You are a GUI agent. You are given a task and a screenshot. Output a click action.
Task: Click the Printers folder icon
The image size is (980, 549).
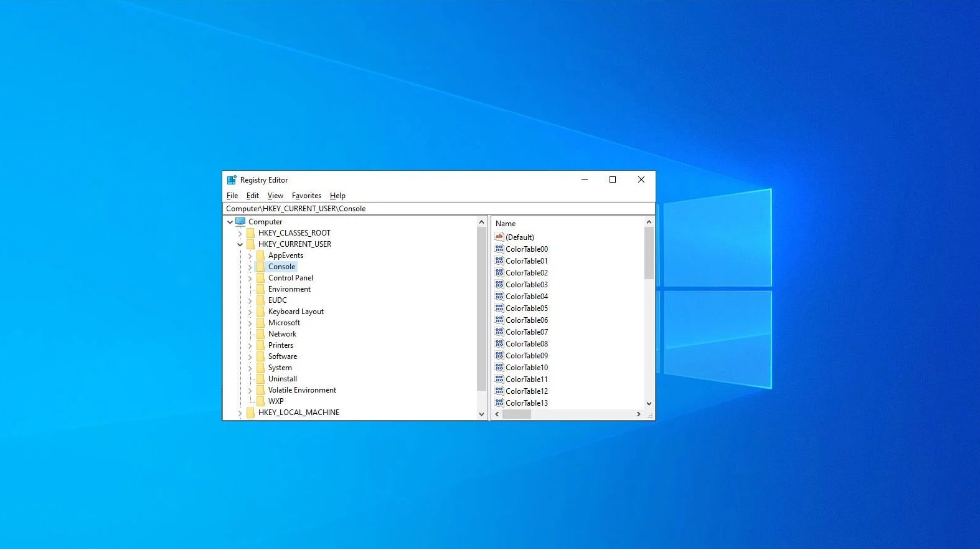(x=260, y=345)
